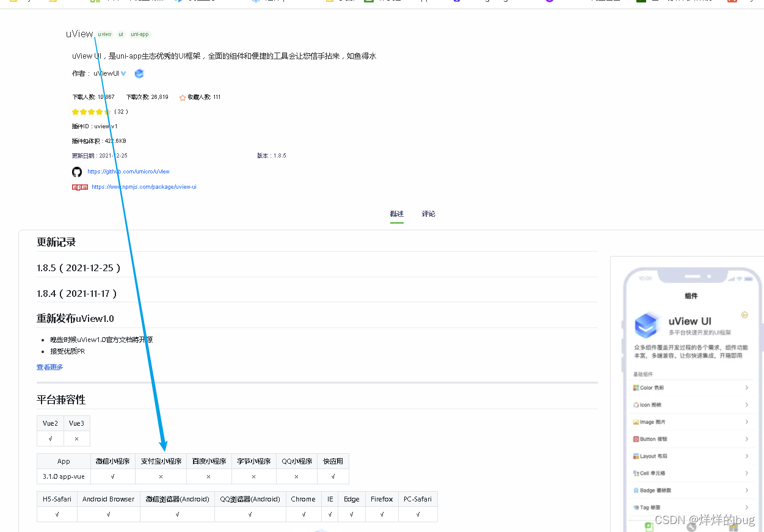Click the 微信小程序 table header

tap(113, 461)
